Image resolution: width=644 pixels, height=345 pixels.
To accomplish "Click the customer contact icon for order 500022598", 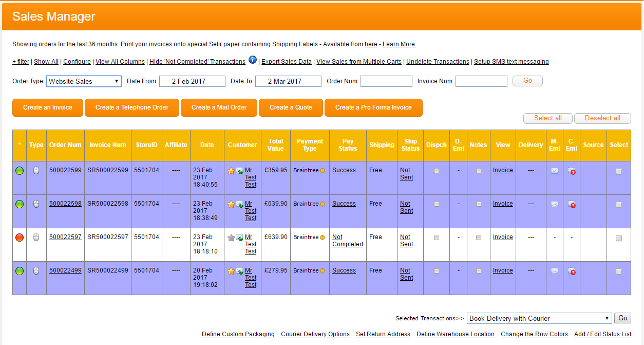I will [x=239, y=204].
